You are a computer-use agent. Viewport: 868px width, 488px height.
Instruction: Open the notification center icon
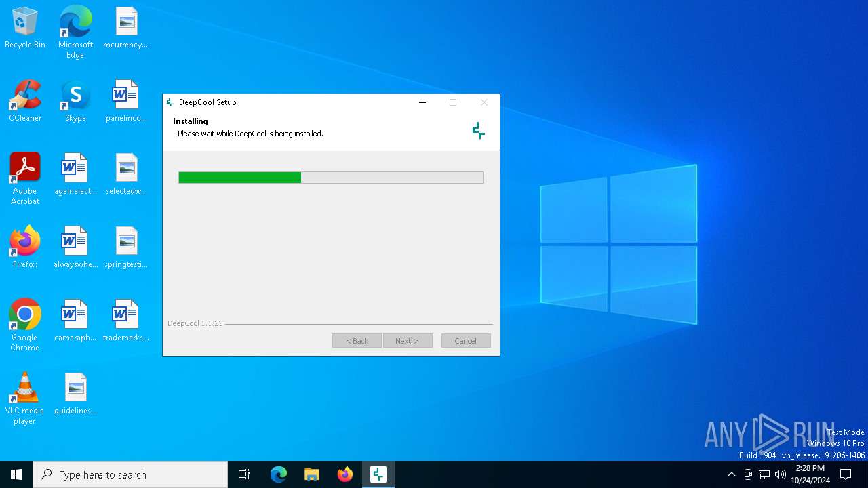click(846, 474)
